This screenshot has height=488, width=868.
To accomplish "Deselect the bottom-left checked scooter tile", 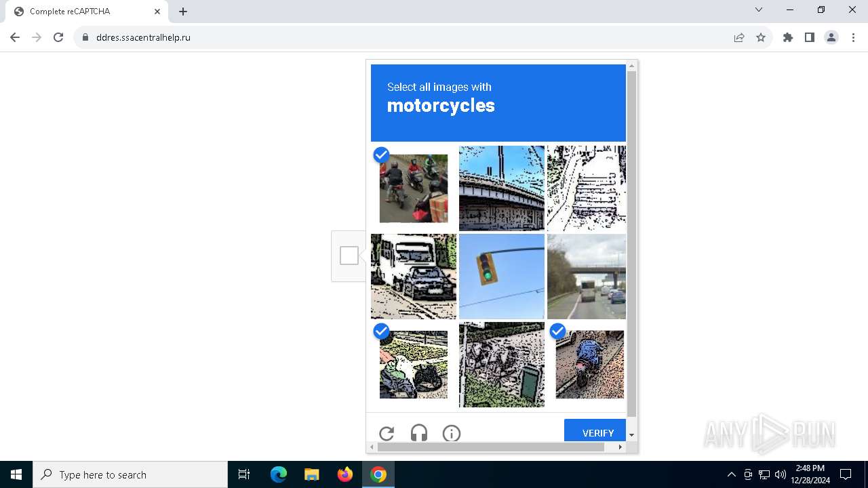I will [414, 365].
